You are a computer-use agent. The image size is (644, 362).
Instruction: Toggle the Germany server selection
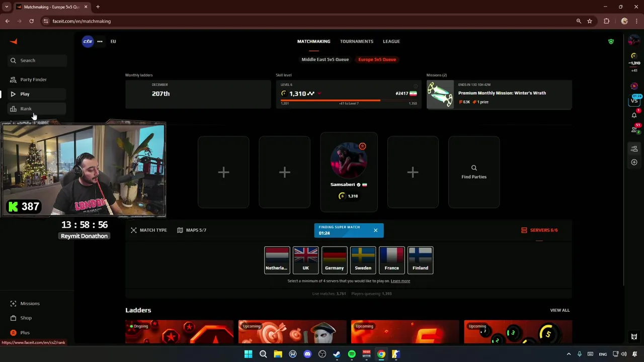[335, 260]
